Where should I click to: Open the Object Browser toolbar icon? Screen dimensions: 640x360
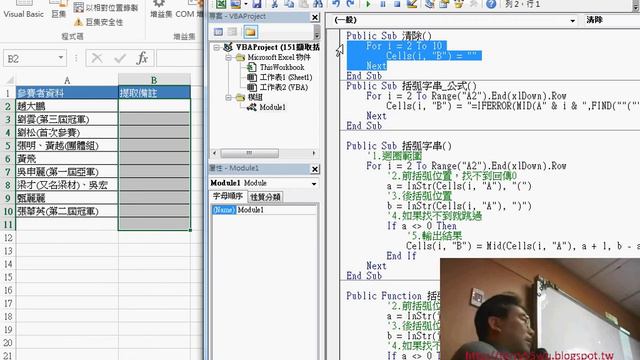458,4
